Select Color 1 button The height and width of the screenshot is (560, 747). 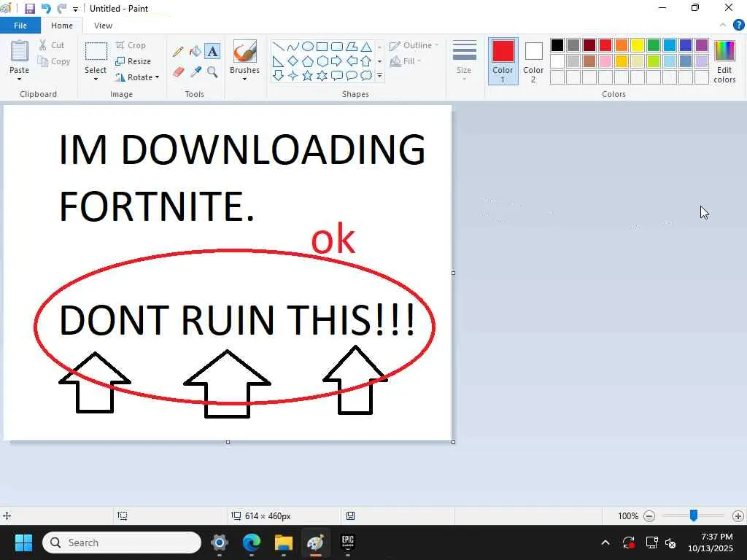pyautogui.click(x=503, y=61)
